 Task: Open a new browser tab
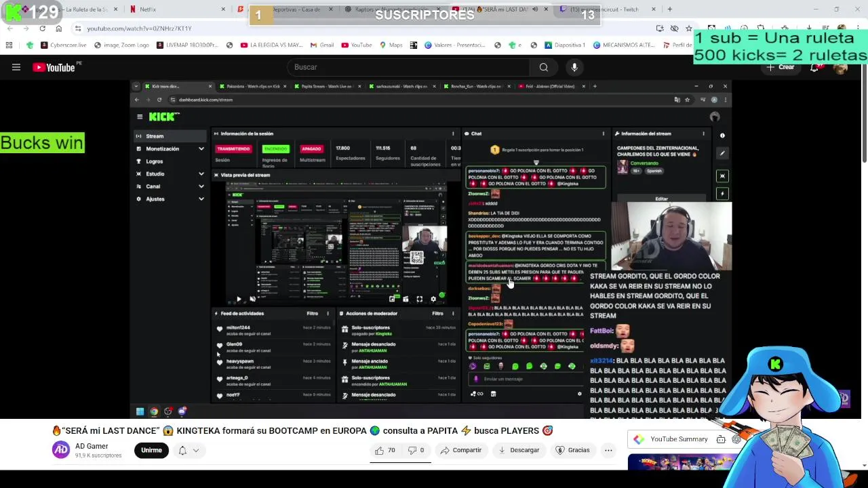(x=669, y=9)
